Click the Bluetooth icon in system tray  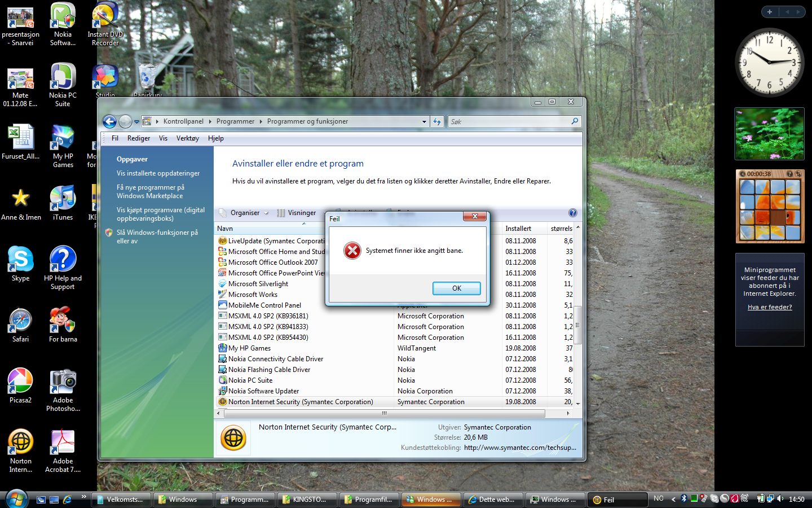click(x=684, y=498)
